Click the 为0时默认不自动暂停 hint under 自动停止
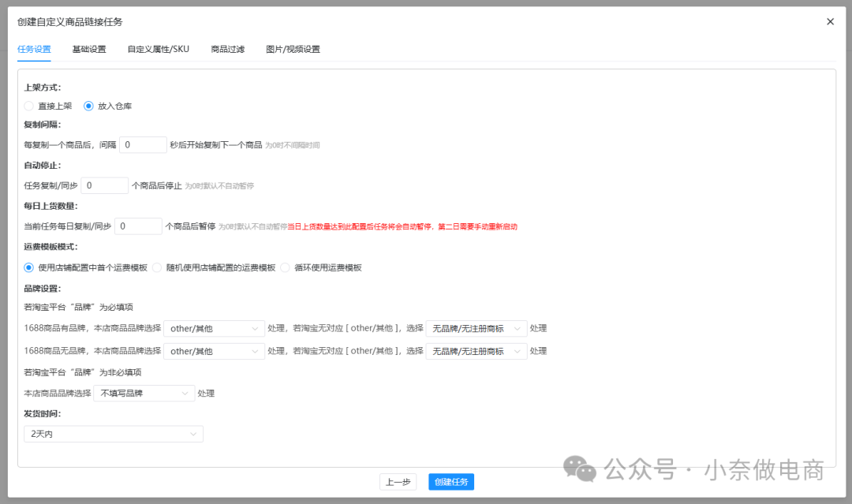 (x=219, y=186)
